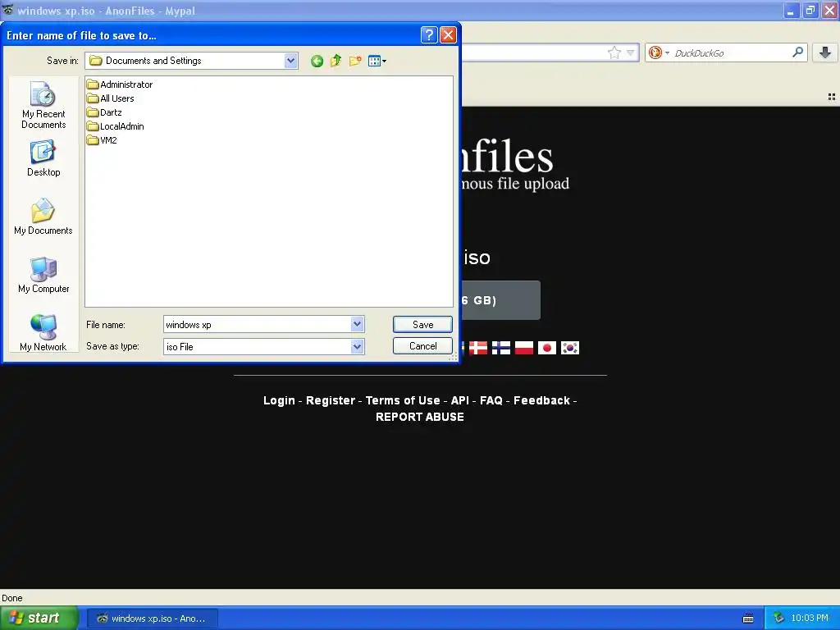This screenshot has height=630, width=840.
Task: Switch to windows xp.iso taskbar item
Action: 152,619
